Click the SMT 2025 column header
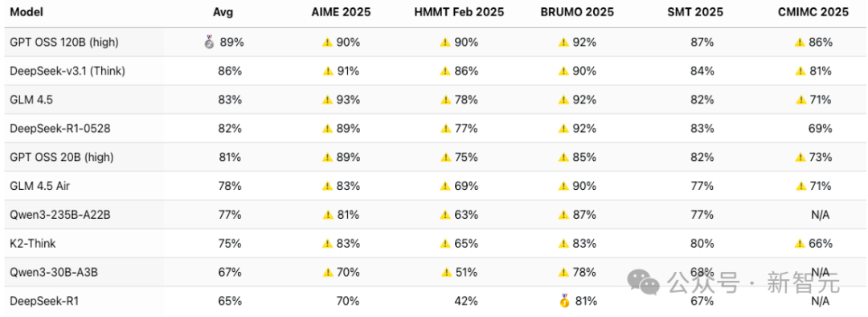 (694, 13)
